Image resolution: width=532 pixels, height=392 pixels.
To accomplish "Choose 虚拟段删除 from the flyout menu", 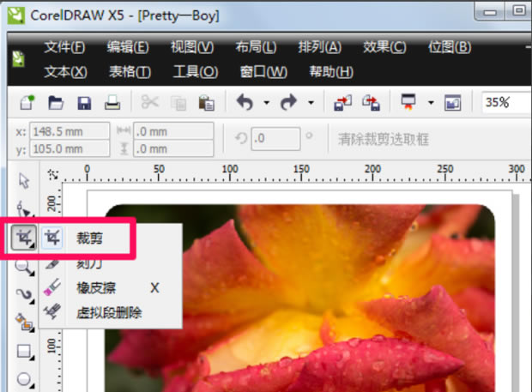I will pyautogui.click(x=111, y=312).
